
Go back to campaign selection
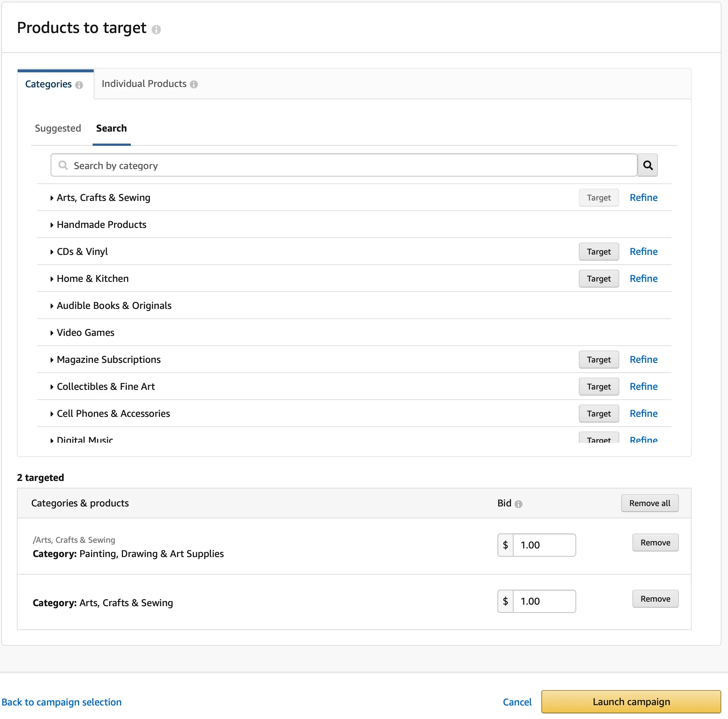click(x=61, y=702)
